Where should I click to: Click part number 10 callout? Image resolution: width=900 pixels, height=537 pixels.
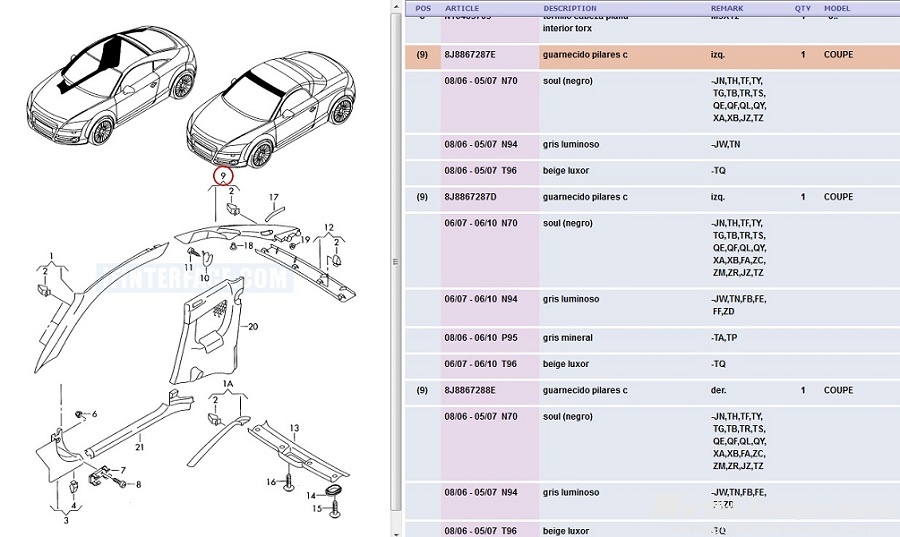point(204,277)
